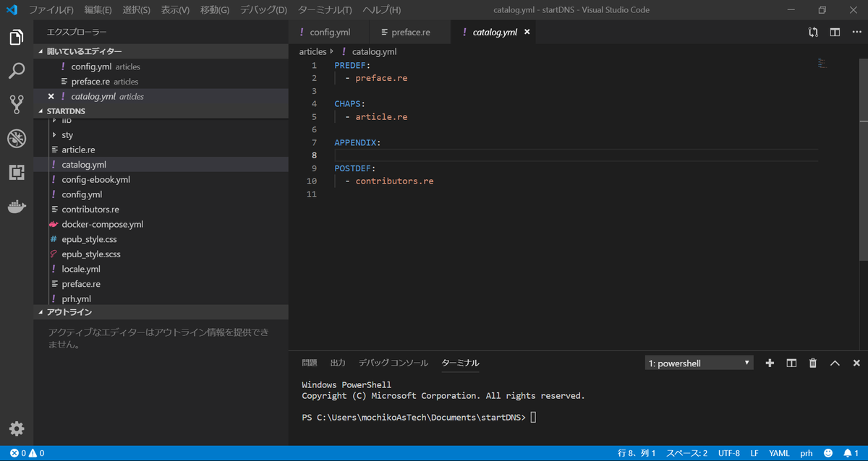
Task: Open the Terminal menu
Action: pos(325,10)
